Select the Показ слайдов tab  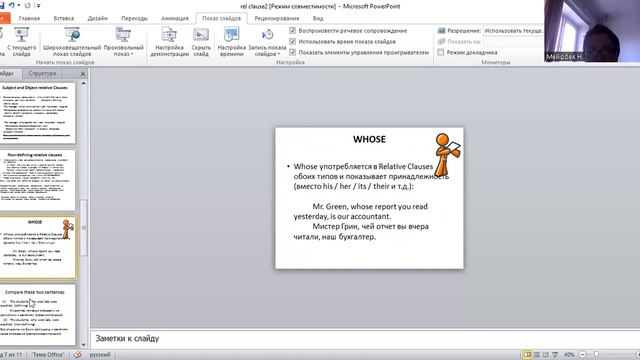[222, 18]
